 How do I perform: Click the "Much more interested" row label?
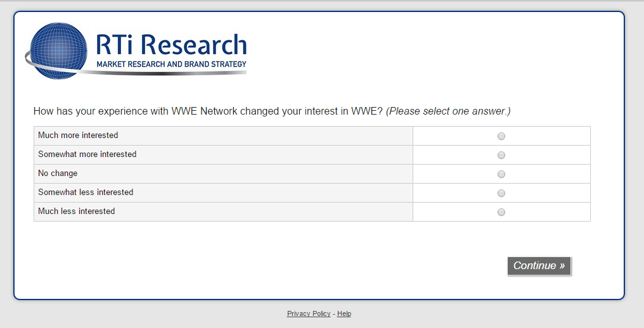pyautogui.click(x=78, y=136)
